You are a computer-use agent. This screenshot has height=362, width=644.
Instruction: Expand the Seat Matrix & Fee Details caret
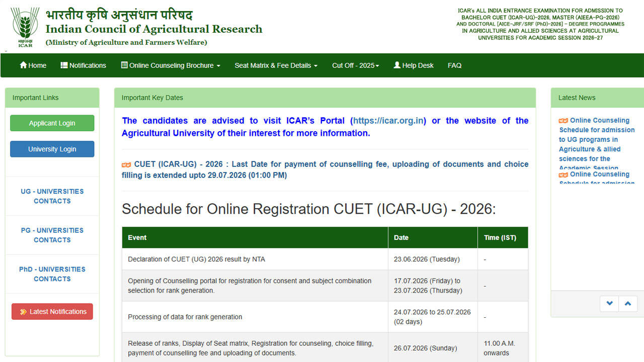315,66
